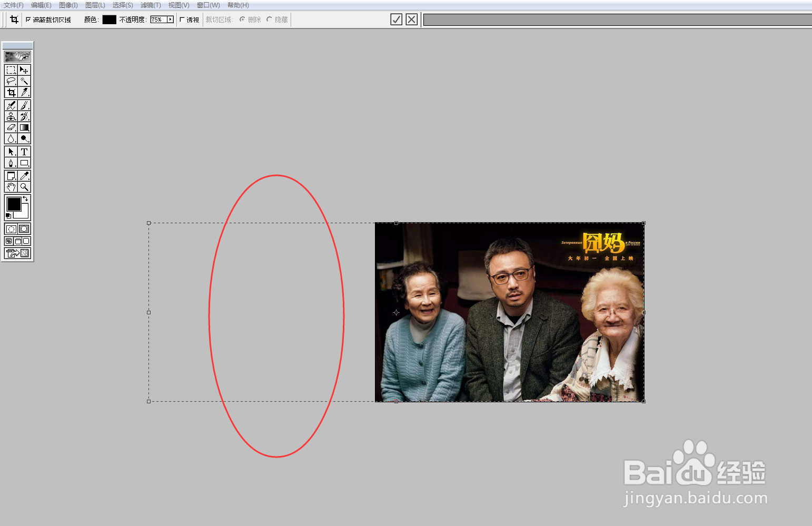Click the crop box bottom-left corner handle
The image size is (812, 526).
coord(149,401)
